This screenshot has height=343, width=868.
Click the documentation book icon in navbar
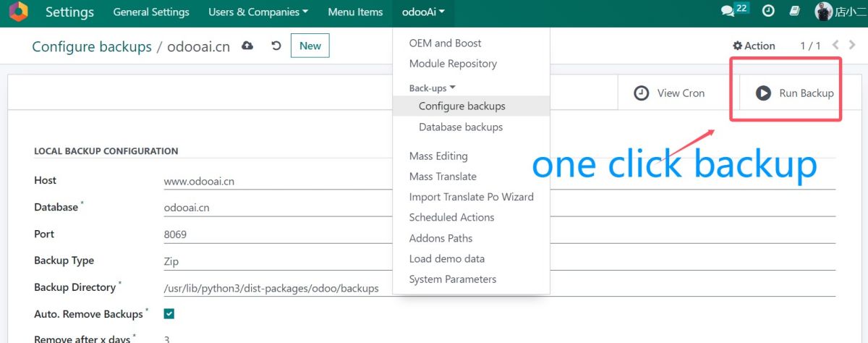click(793, 12)
